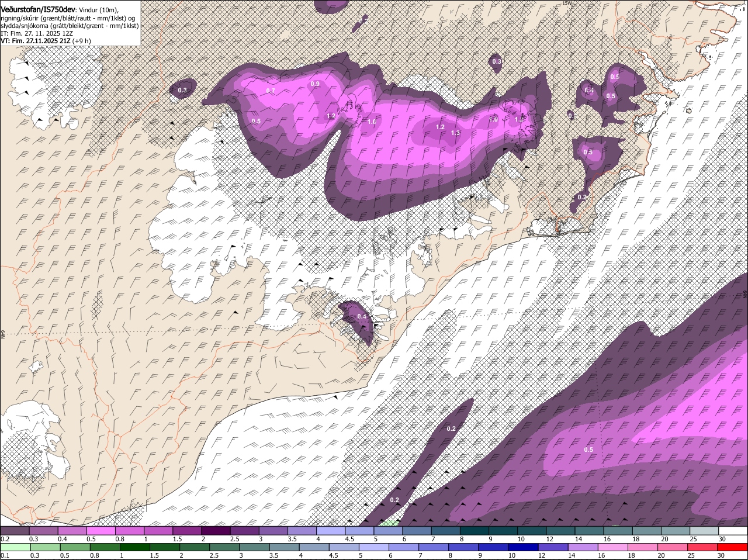Pick the 2.5–3 grey-green rain legend swatch
The height and width of the screenshot is (560, 748).
pyautogui.click(x=225, y=547)
